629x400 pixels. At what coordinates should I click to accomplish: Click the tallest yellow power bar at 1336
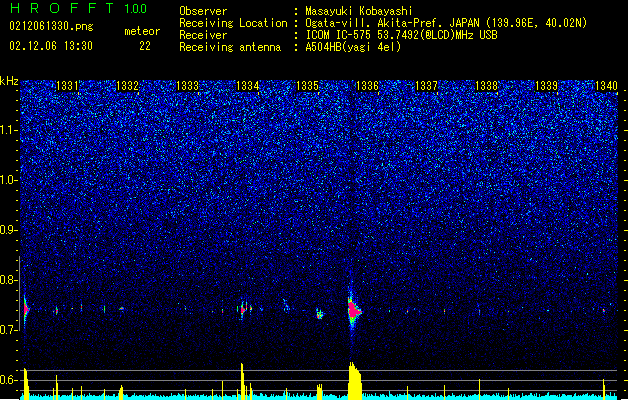click(x=355, y=381)
